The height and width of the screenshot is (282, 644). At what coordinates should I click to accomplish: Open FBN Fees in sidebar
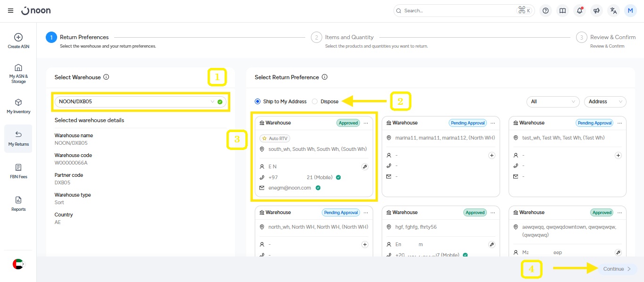[x=18, y=171]
